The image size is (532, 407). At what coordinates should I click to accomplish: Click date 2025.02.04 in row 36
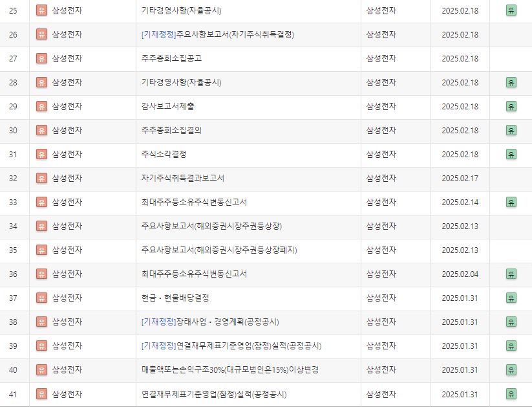(460, 274)
